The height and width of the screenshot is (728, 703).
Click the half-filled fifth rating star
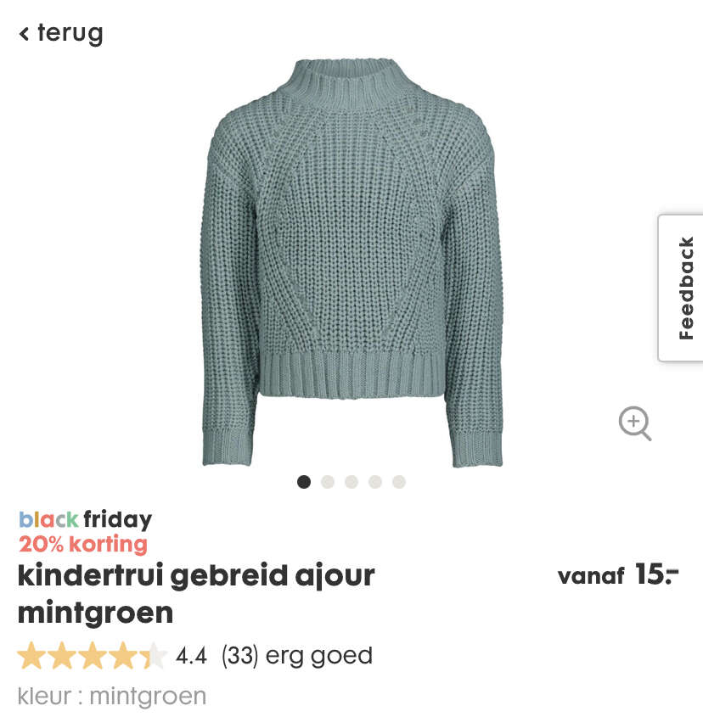pyautogui.click(x=154, y=656)
